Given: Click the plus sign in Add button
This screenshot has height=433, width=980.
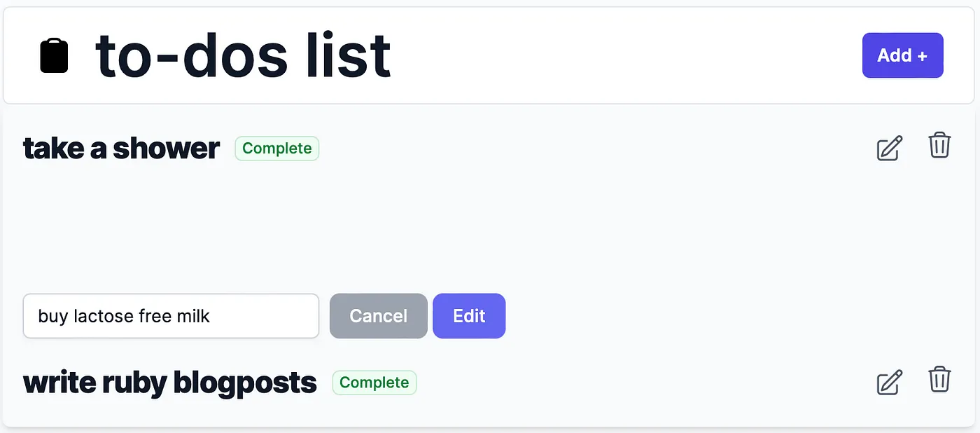Looking at the screenshot, I should click(923, 56).
